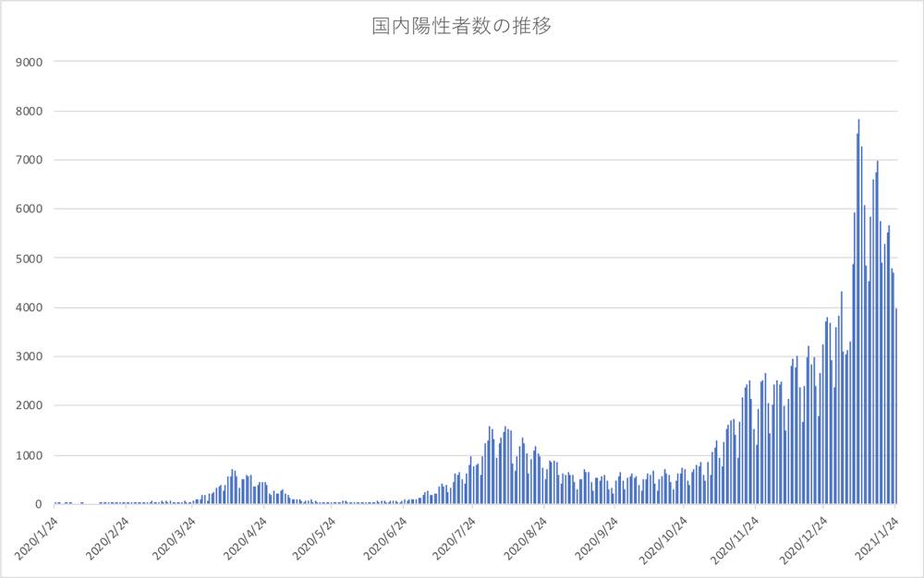Click the x-axis date 2020/12/24

click(803, 540)
